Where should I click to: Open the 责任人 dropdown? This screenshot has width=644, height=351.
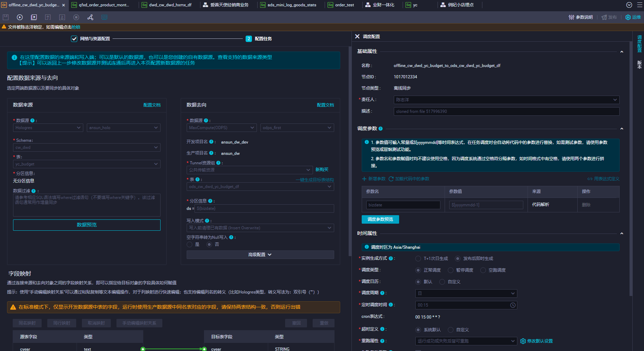coord(506,100)
